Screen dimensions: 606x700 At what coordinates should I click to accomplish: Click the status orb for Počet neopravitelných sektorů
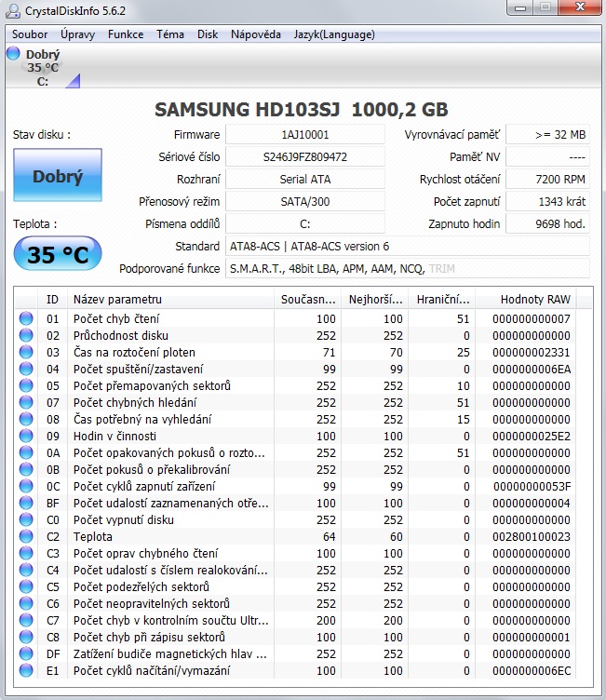tap(26, 603)
